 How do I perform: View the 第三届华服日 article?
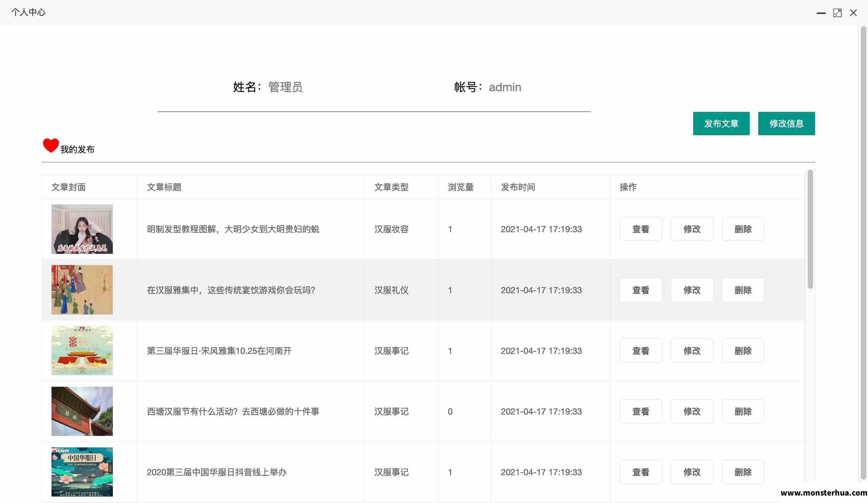pyautogui.click(x=641, y=350)
